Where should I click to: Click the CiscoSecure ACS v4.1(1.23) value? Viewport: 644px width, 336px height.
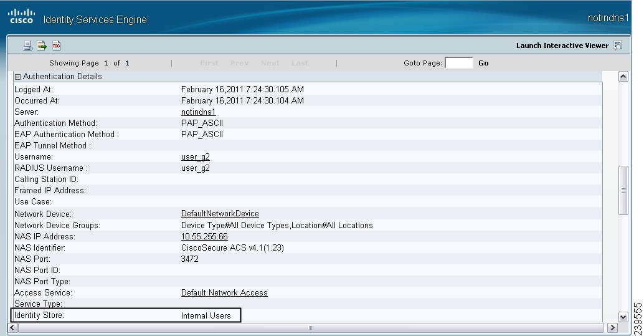(x=232, y=247)
